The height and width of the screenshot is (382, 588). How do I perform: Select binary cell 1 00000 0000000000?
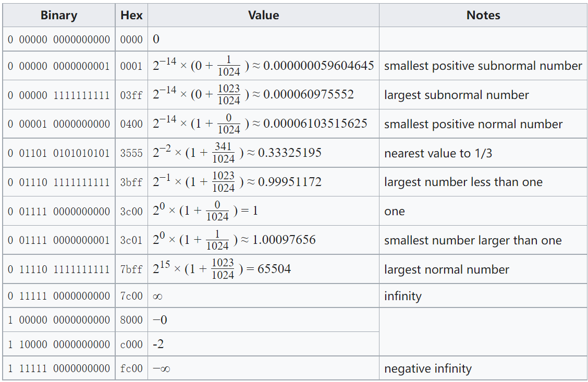point(59,320)
